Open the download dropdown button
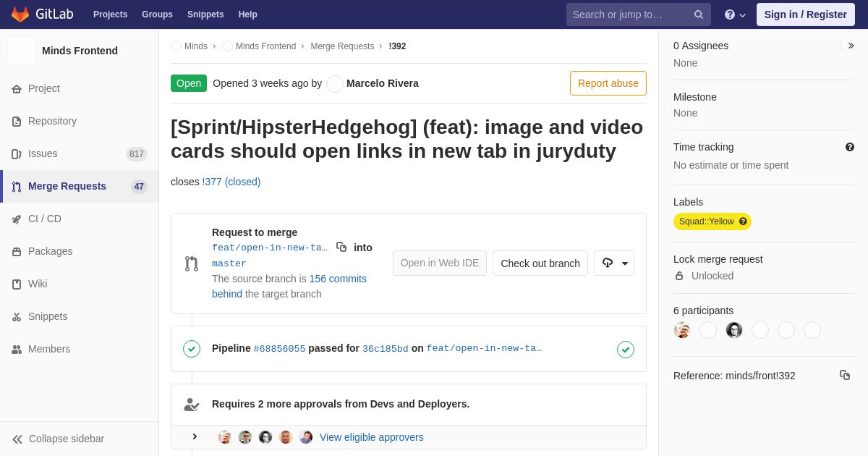Screen dimensions: 868x456 [614, 263]
